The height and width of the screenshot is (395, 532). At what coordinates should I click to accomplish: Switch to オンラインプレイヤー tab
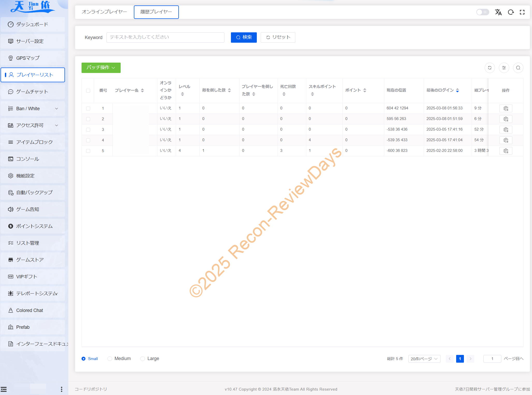pos(104,12)
